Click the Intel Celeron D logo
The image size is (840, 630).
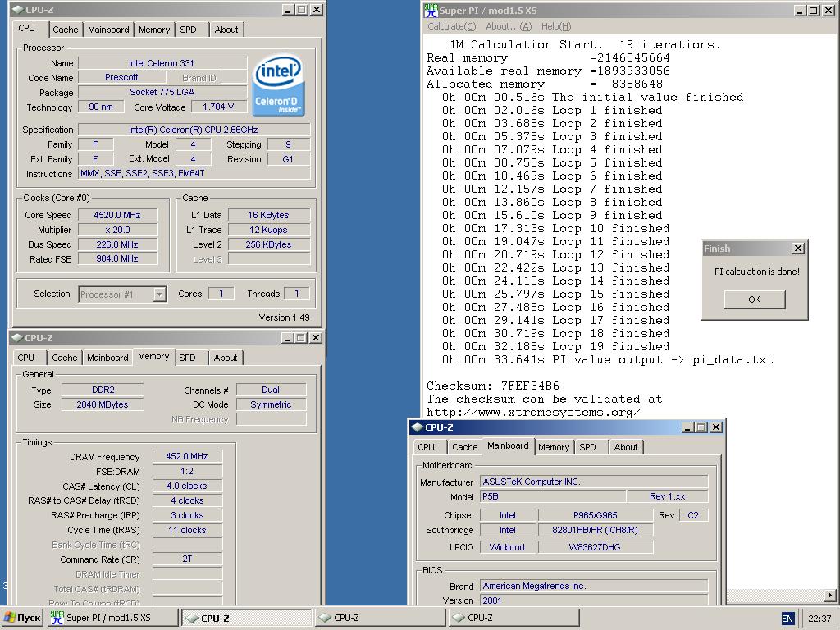(278, 85)
